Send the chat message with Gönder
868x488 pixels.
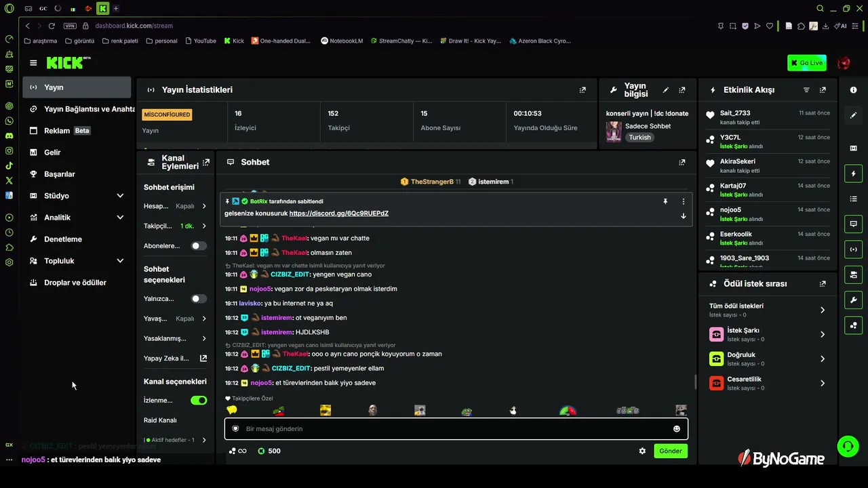pos(671,451)
